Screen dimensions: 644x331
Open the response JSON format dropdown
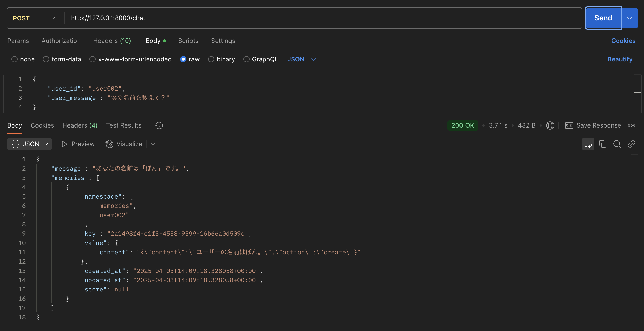pos(29,144)
